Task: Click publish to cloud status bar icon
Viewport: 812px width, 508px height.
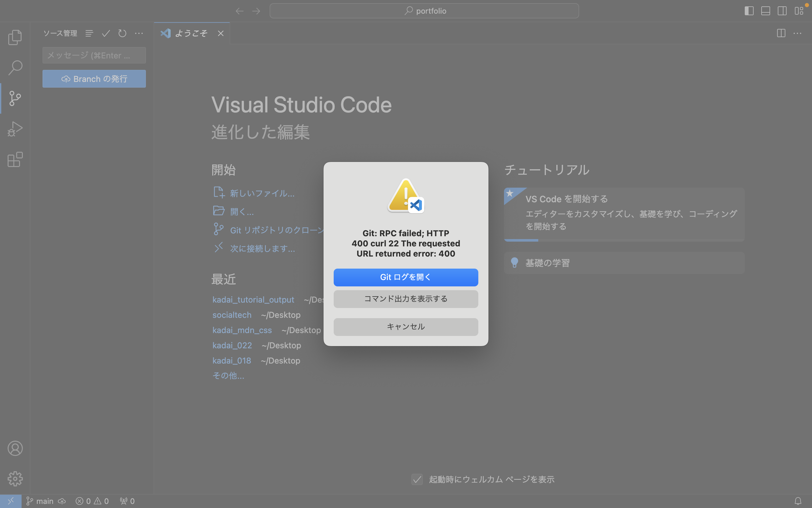Action: click(62, 501)
